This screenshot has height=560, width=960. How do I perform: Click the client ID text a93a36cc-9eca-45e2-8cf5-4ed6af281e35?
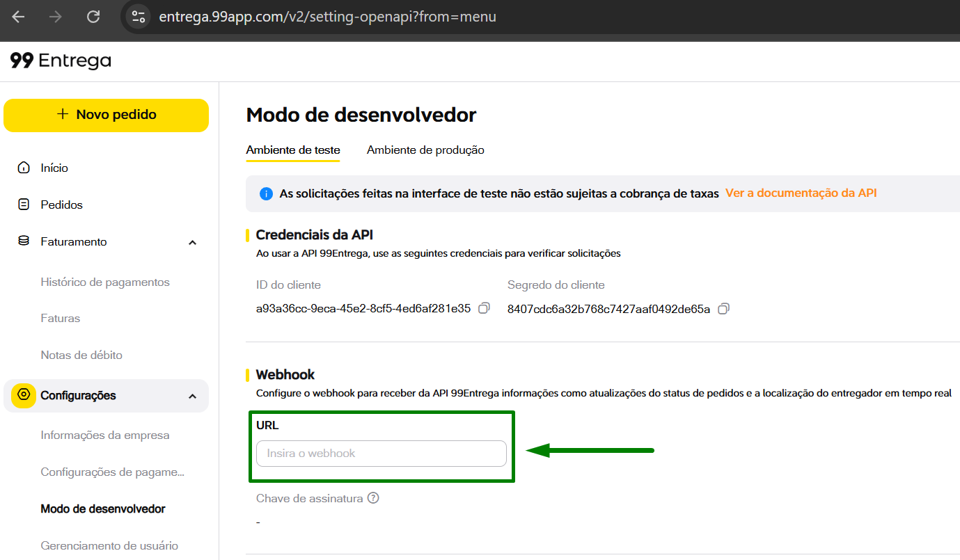(x=363, y=308)
